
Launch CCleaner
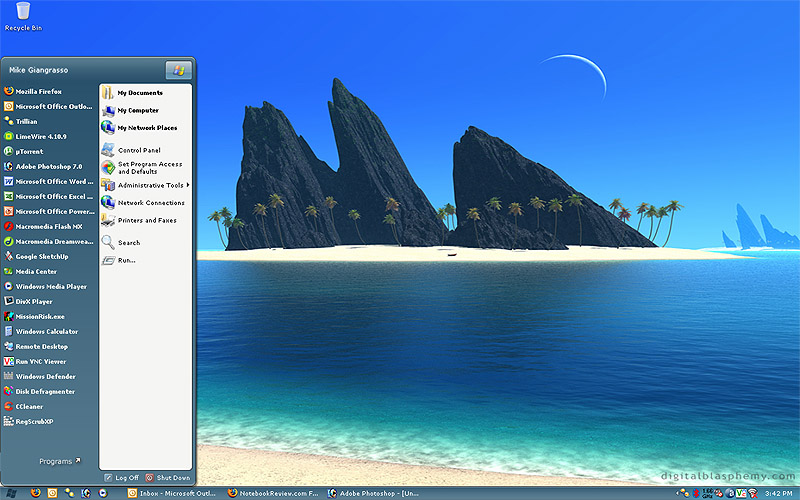pos(23,407)
